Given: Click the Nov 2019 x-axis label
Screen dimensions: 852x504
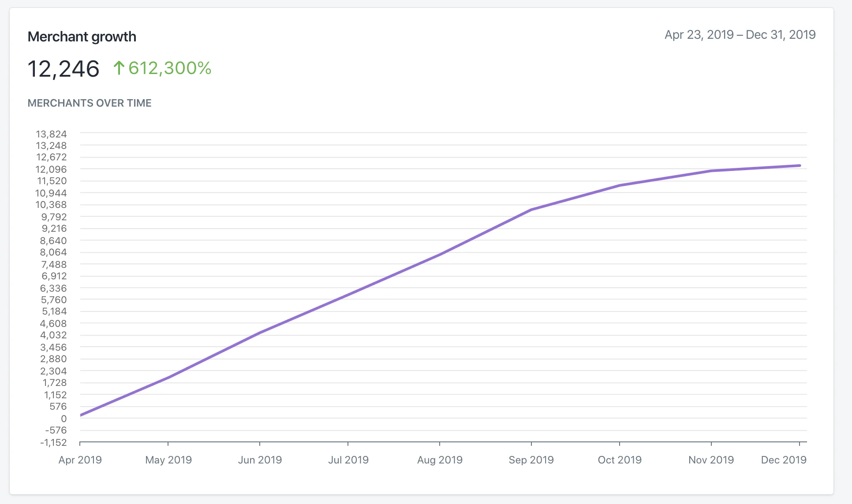Looking at the screenshot, I should (711, 460).
